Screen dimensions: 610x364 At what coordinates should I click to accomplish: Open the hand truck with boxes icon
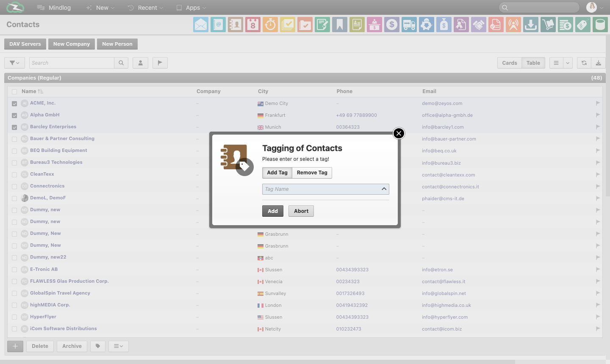(548, 25)
